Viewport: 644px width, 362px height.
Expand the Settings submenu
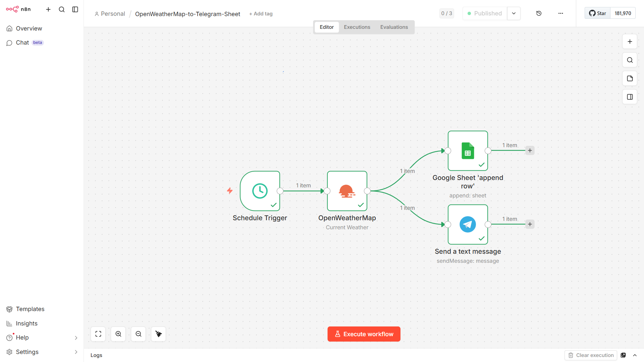76,352
